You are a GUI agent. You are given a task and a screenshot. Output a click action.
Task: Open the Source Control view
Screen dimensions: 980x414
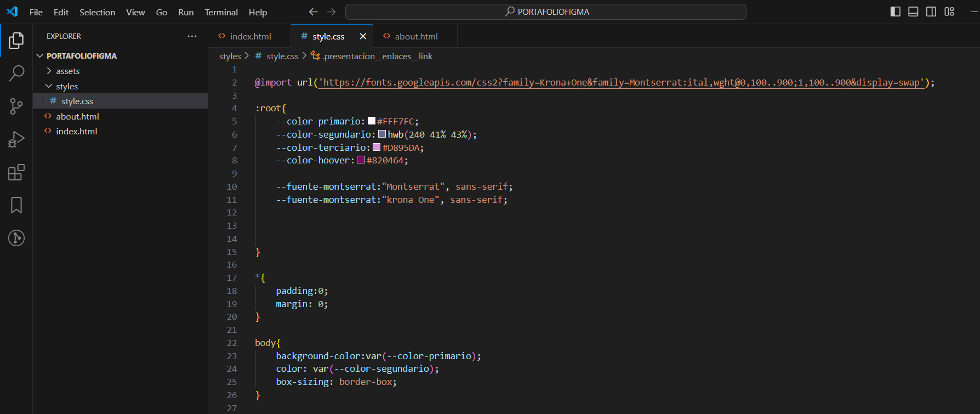[x=16, y=106]
